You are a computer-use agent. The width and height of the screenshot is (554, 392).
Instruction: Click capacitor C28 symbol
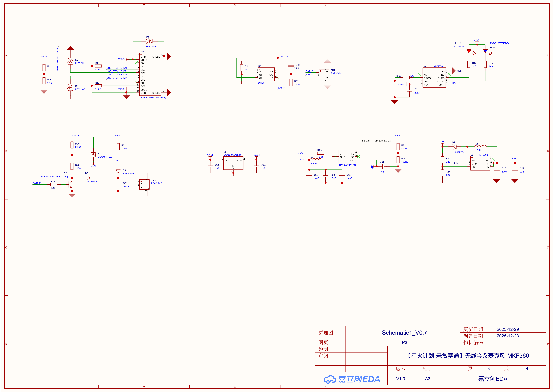click(309, 176)
